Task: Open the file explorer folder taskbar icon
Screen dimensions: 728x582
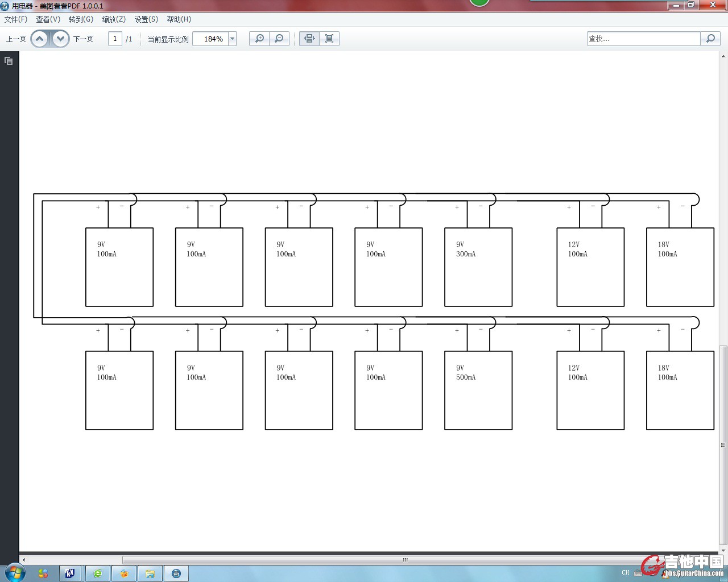Action: [150, 573]
